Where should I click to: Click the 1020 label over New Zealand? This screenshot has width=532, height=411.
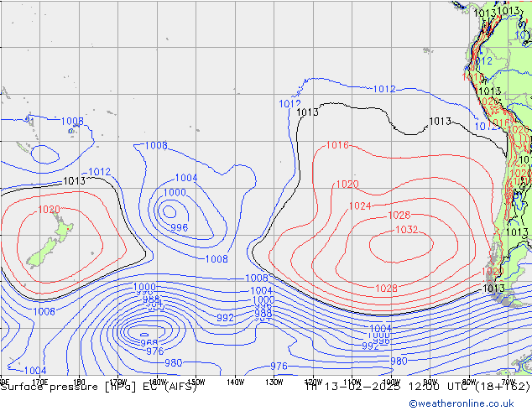tap(49, 209)
